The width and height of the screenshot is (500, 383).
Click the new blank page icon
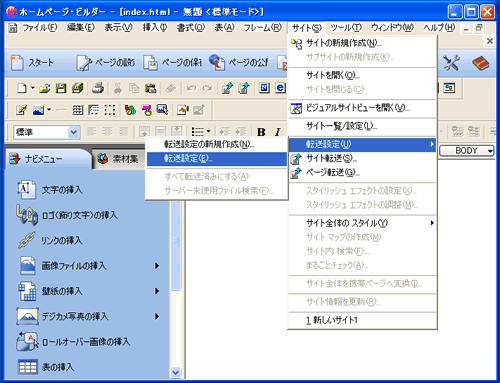22,88
